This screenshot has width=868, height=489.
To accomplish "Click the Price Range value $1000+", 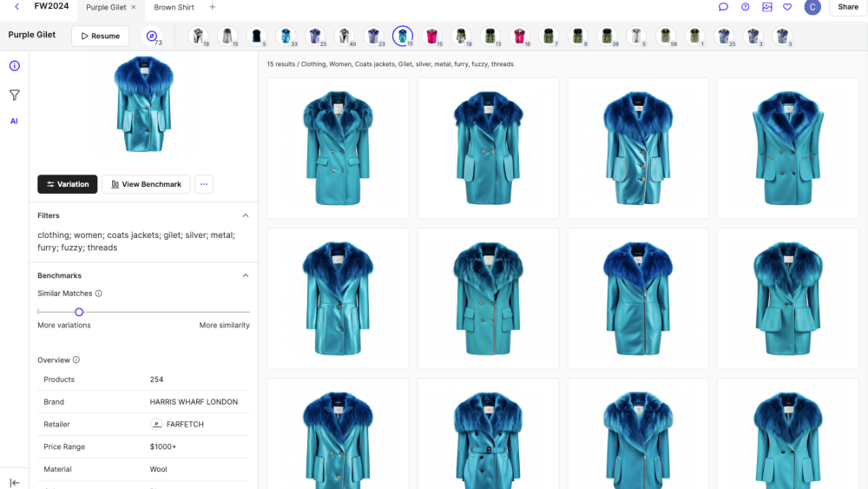I will (x=163, y=446).
